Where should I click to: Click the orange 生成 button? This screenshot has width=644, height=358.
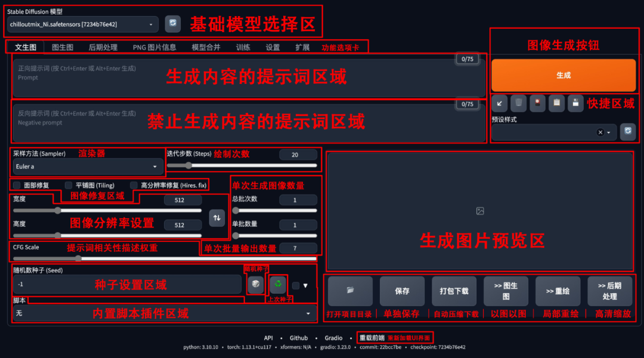[563, 76]
